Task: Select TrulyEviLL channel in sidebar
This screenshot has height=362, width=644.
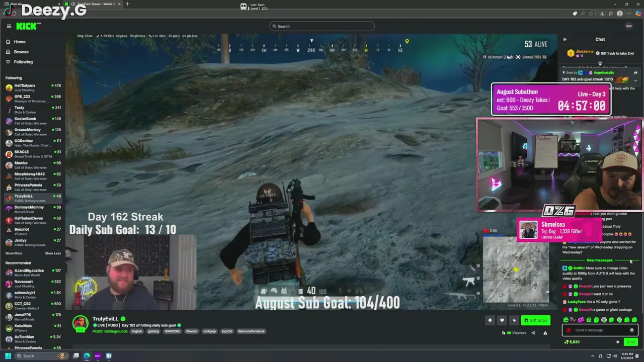Action: (33, 198)
